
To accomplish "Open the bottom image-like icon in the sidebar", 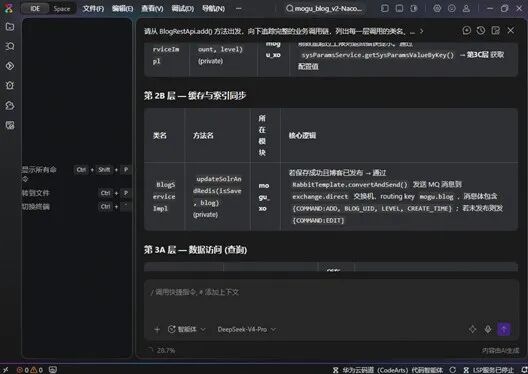I will click(x=10, y=125).
